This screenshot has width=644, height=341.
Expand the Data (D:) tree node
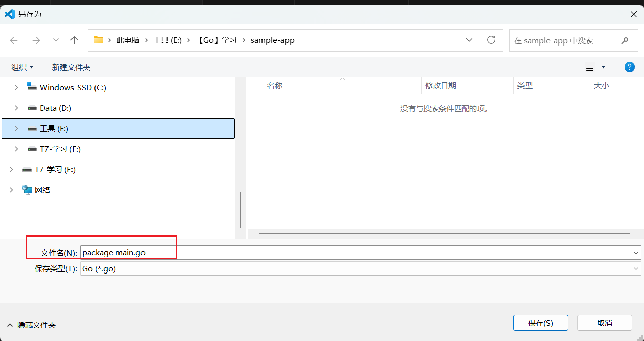[17, 108]
